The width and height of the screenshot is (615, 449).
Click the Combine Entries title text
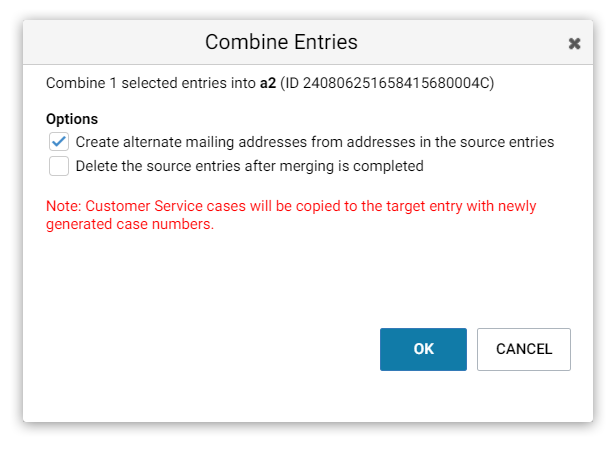coord(281,42)
